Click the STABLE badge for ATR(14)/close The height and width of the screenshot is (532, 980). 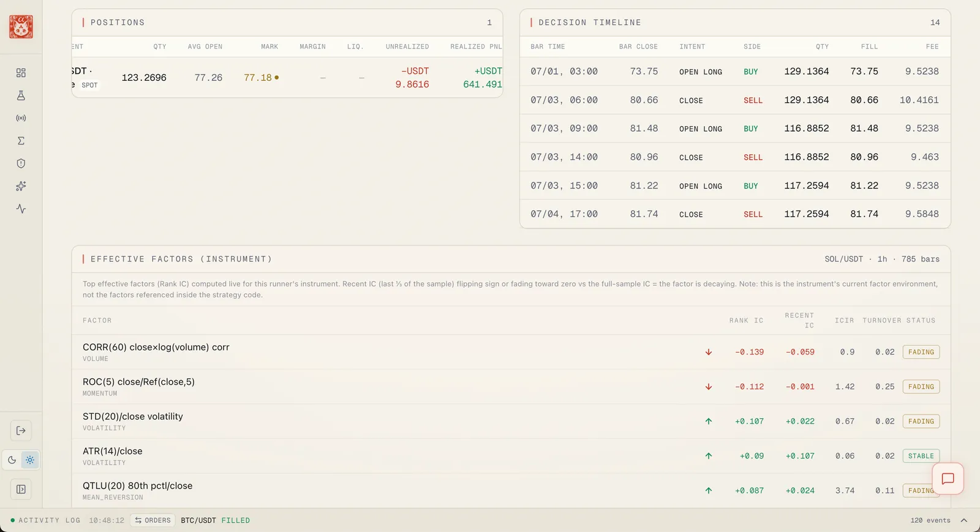point(921,456)
